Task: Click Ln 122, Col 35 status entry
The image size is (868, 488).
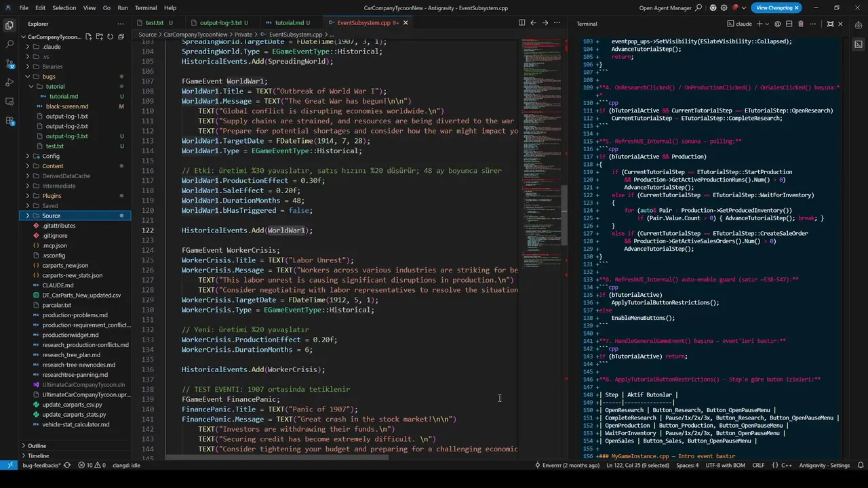Action: pyautogui.click(x=637, y=465)
